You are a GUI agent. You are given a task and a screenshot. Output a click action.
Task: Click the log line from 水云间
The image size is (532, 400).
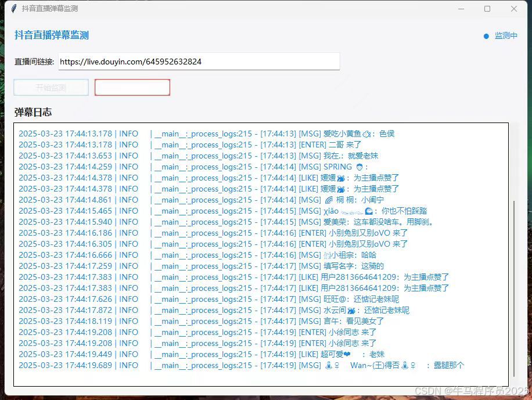(x=214, y=310)
